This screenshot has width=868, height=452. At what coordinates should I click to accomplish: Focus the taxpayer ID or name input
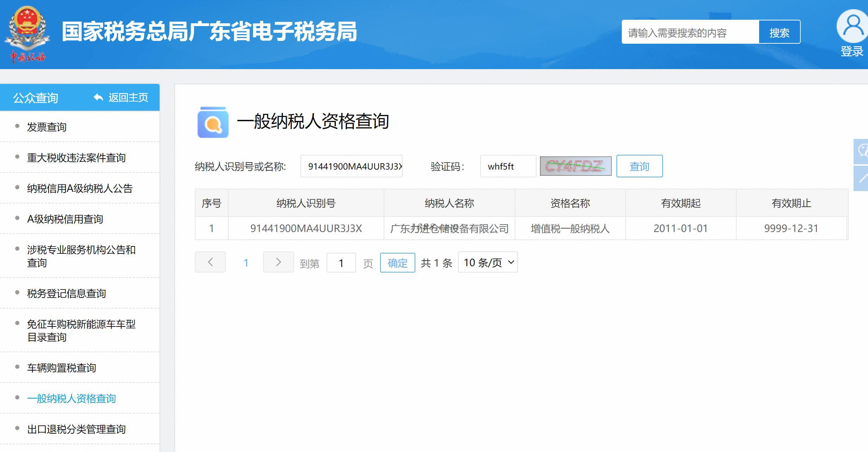pyautogui.click(x=351, y=166)
